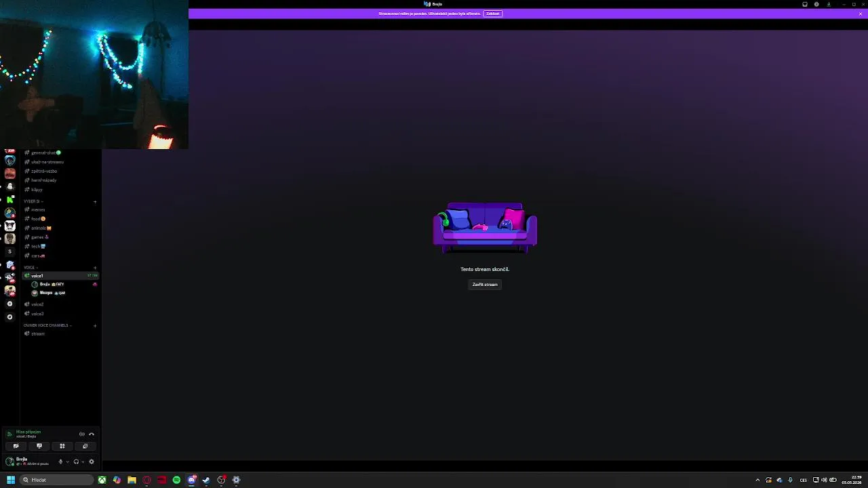The width and height of the screenshot is (868, 488).
Task: Click the taskbar Hledat search box
Action: [x=56, y=480]
